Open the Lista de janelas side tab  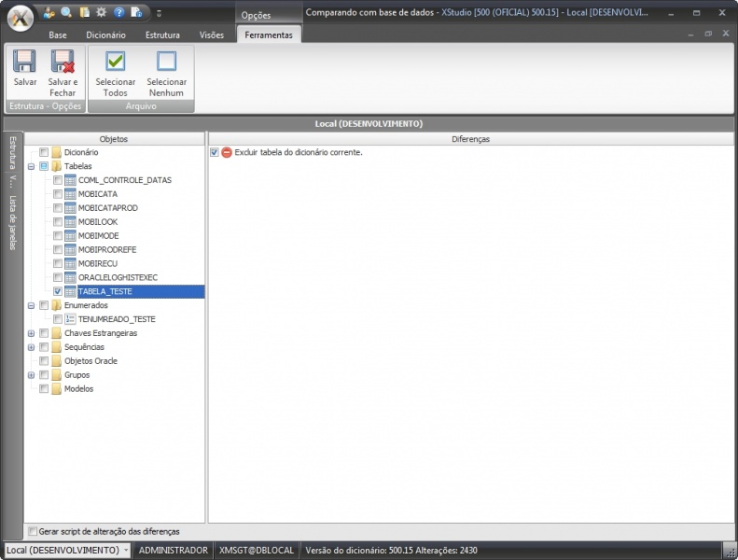point(13,222)
